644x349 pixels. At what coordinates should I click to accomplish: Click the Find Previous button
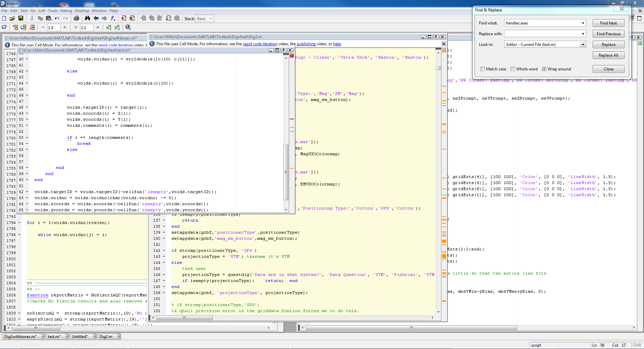click(608, 34)
